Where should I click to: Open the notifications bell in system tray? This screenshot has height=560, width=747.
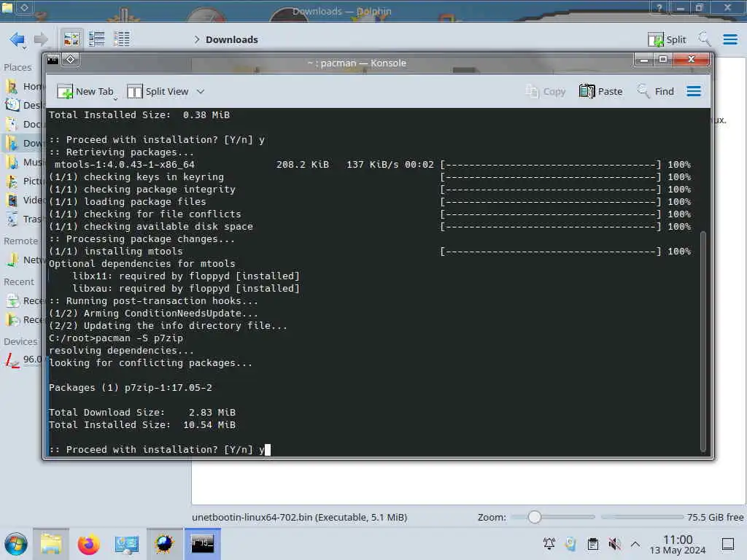549,543
